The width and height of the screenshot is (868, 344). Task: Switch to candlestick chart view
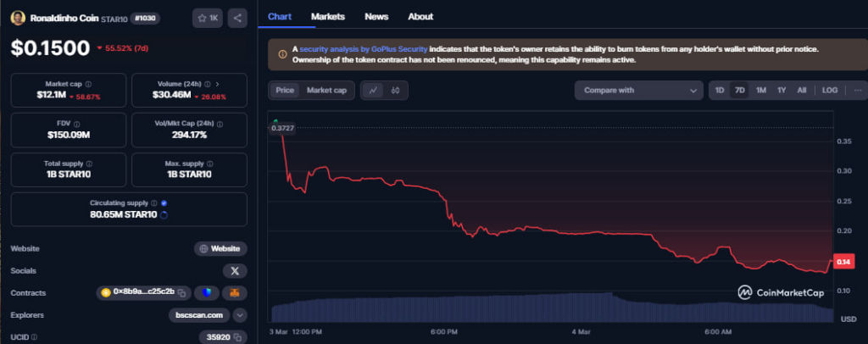pos(395,90)
